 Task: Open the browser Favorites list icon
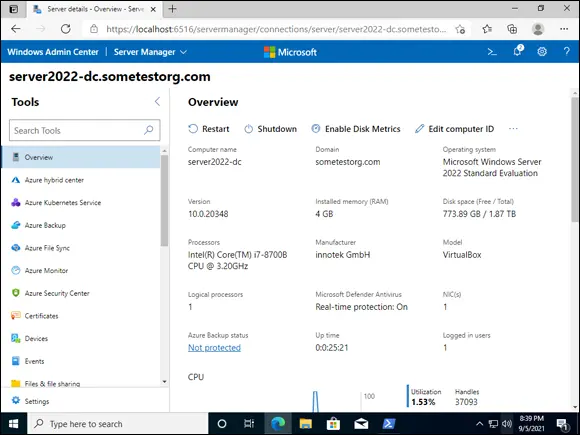[x=487, y=29]
